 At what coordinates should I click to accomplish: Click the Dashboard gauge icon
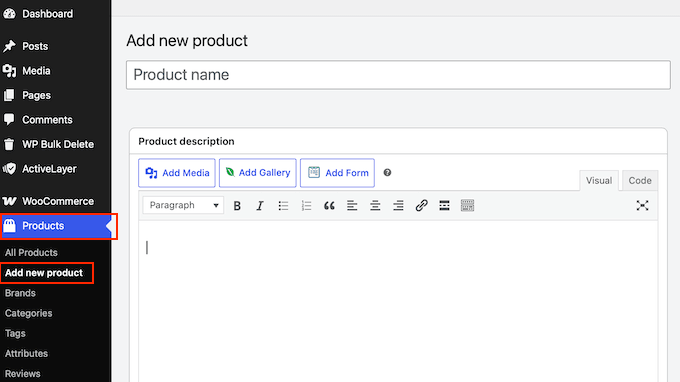9,14
